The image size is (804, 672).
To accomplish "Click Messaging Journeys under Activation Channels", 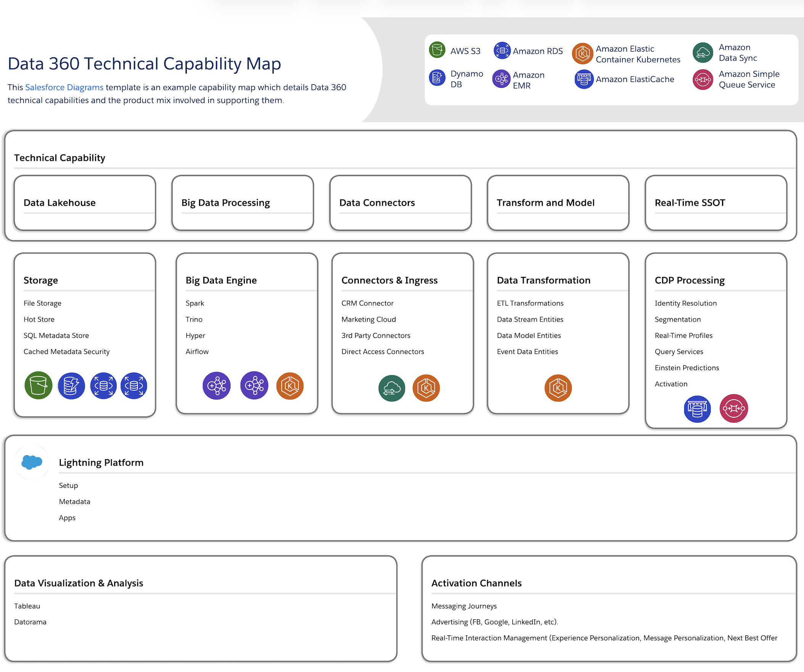I will [464, 606].
